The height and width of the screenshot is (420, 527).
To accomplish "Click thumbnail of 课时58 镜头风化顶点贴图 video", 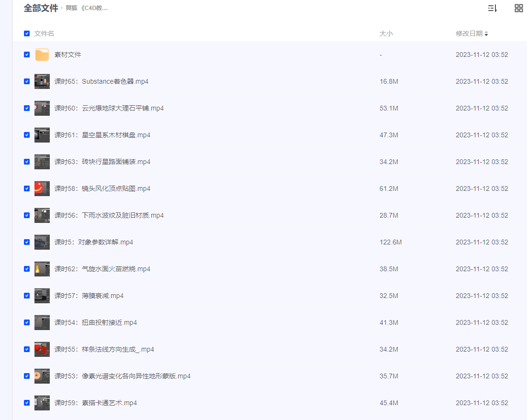I will pos(42,188).
